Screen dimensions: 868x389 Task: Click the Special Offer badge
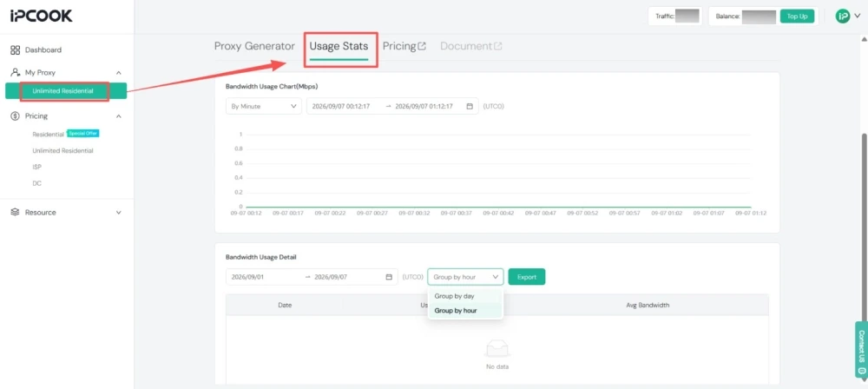pyautogui.click(x=83, y=134)
